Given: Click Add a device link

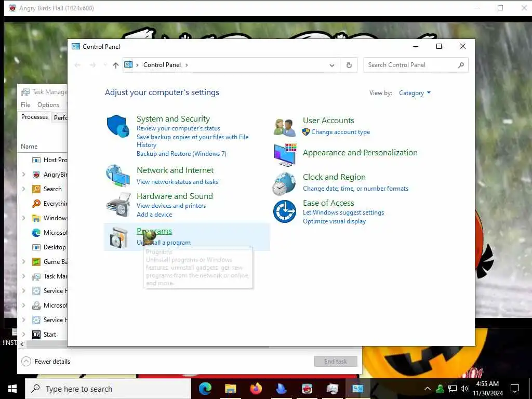Looking at the screenshot, I should pyautogui.click(x=154, y=215).
